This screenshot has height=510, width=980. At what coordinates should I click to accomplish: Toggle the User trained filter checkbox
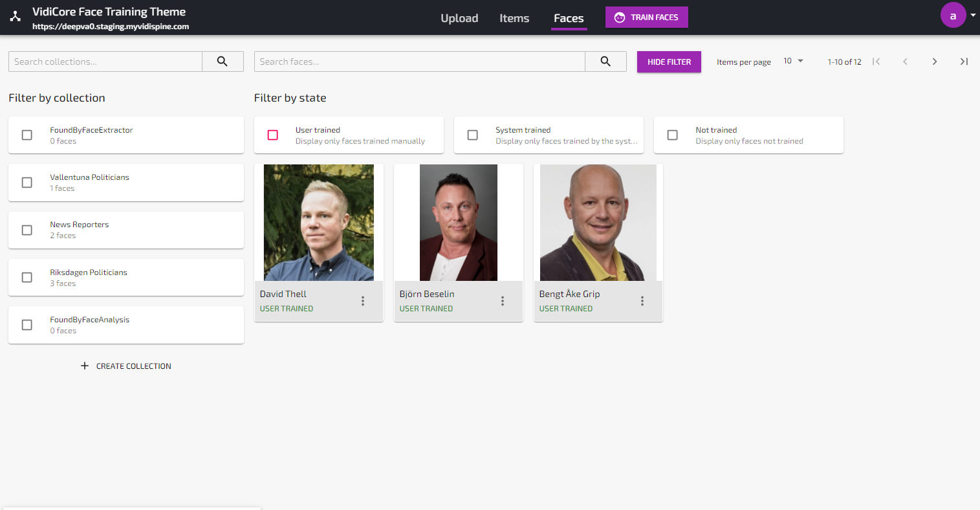coord(273,135)
